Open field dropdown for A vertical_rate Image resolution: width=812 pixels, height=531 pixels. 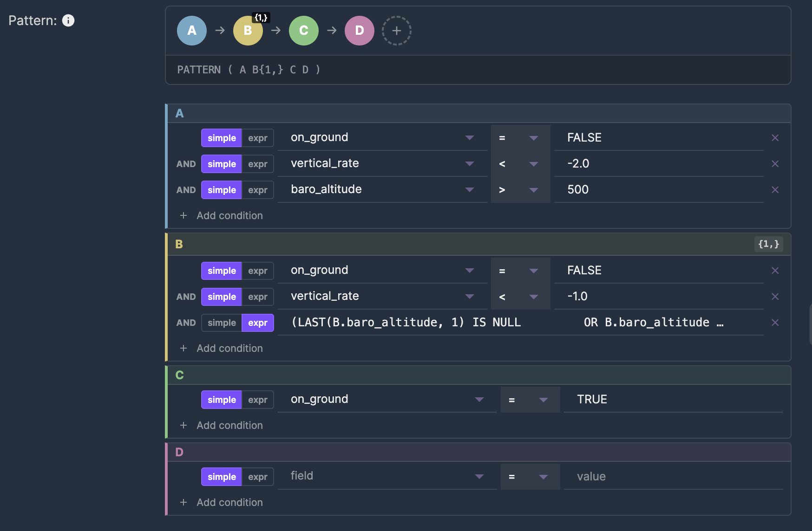tap(382, 164)
